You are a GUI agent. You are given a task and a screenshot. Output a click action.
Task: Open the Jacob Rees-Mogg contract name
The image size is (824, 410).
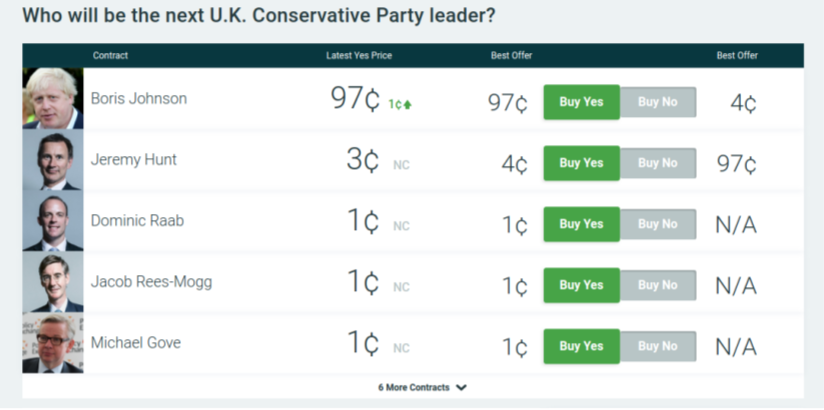click(151, 282)
